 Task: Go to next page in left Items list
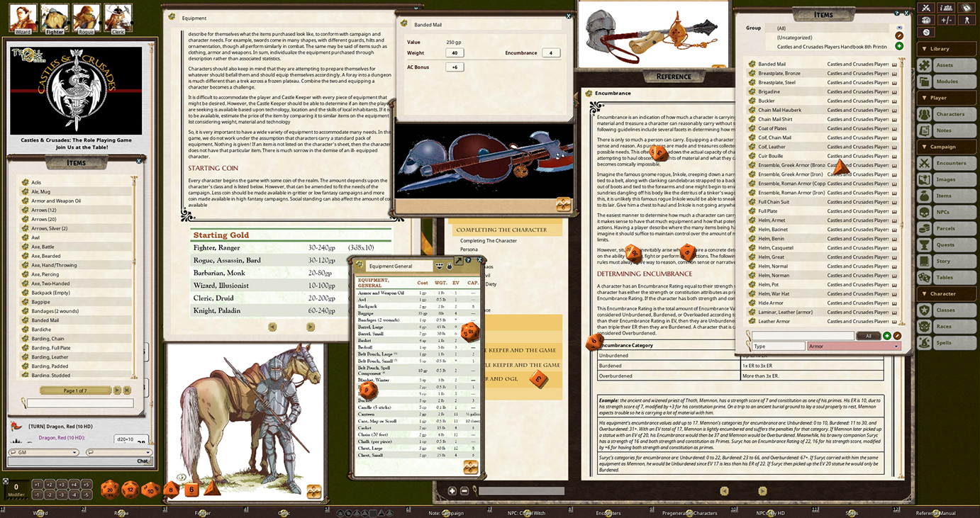tap(118, 390)
